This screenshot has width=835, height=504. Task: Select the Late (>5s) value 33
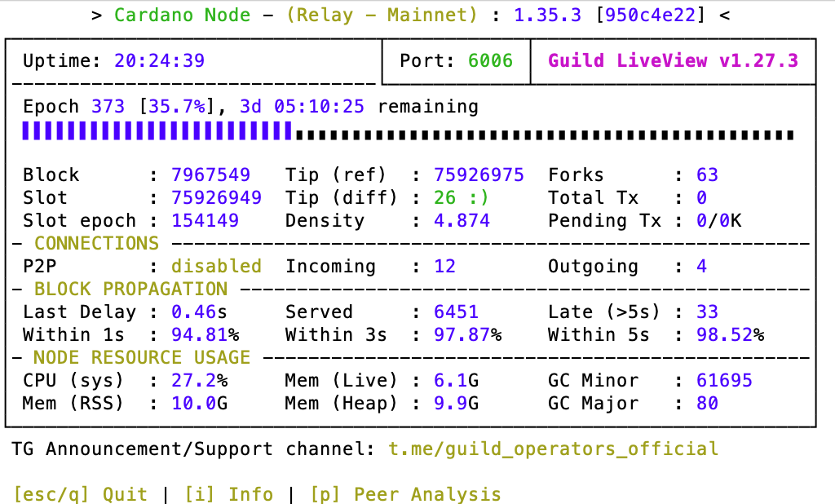pyautogui.click(x=707, y=312)
